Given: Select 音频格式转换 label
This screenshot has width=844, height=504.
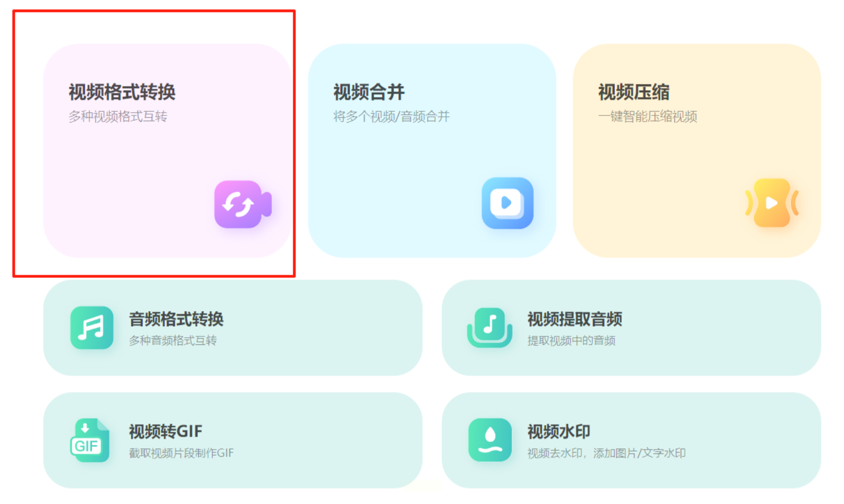Looking at the screenshot, I should click(176, 319).
